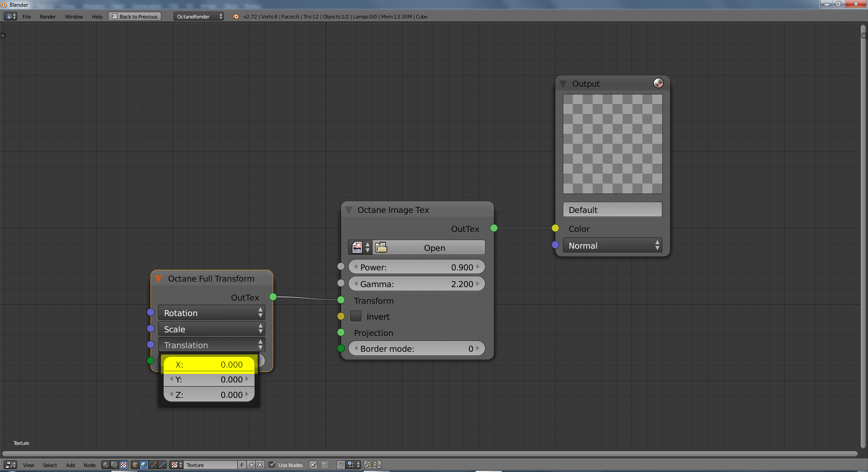
Task: Open the OctaneRender engine dropdown
Action: [x=199, y=16]
